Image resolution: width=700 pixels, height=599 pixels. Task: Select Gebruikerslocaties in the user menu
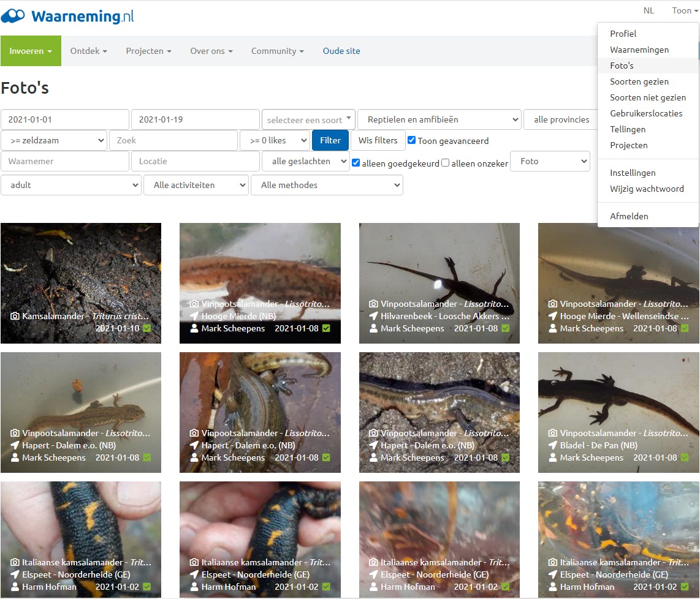pos(649,113)
